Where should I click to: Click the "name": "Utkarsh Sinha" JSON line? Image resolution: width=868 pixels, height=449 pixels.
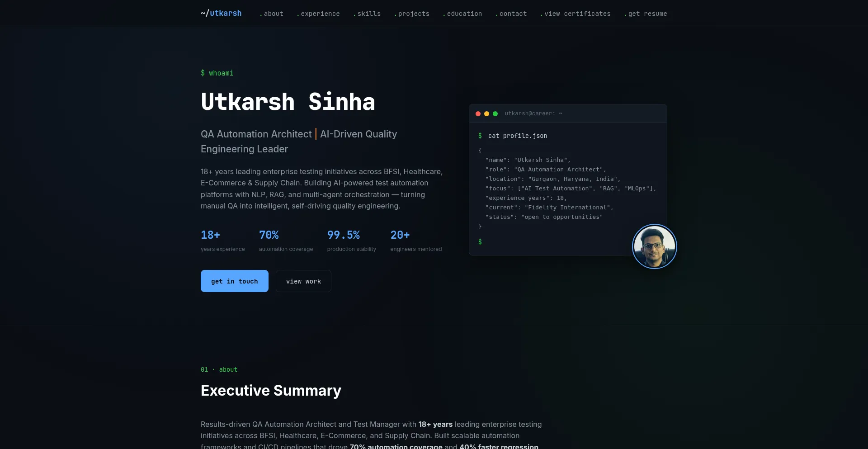pos(528,160)
